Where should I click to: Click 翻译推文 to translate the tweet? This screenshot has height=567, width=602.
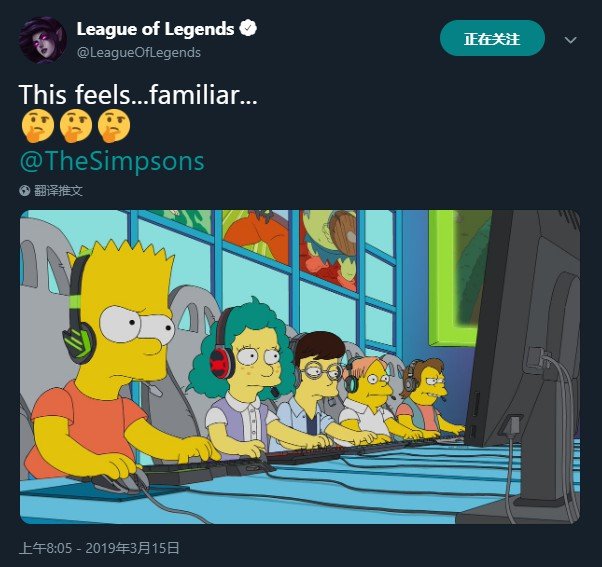coord(58,190)
